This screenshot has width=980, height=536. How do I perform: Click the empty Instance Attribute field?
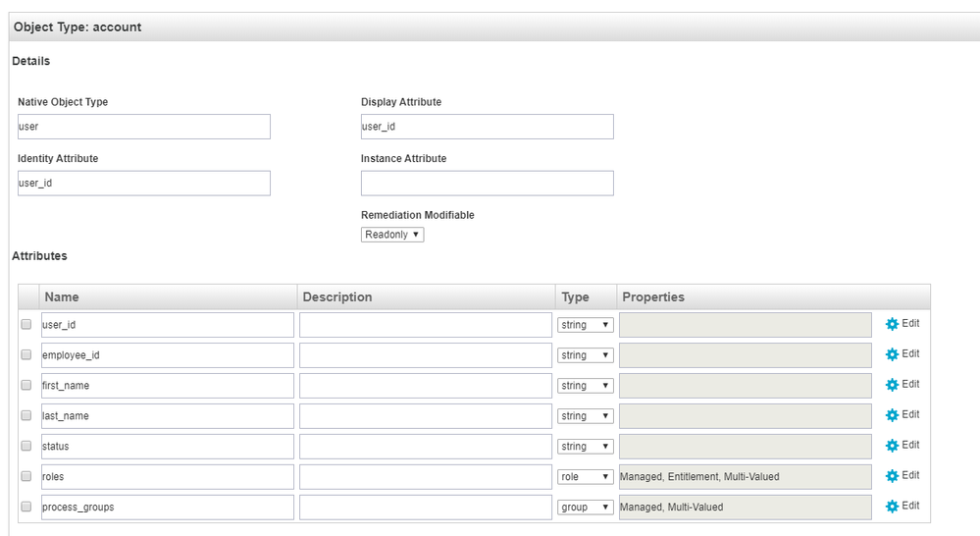pyautogui.click(x=487, y=184)
